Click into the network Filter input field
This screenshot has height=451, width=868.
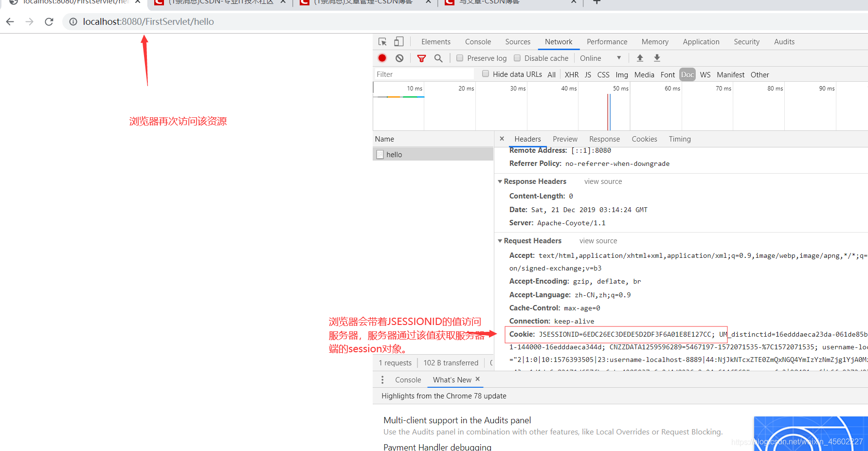(x=423, y=74)
